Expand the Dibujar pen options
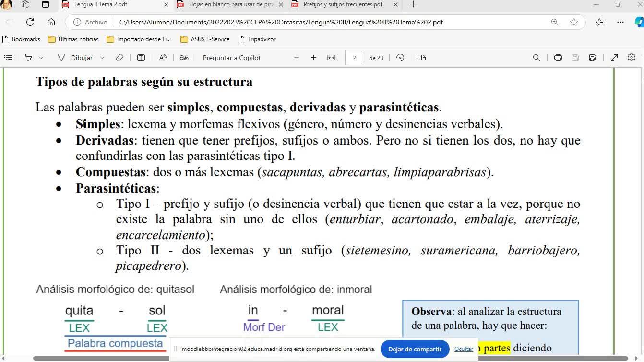The width and height of the screenshot is (644, 362). 102,58
